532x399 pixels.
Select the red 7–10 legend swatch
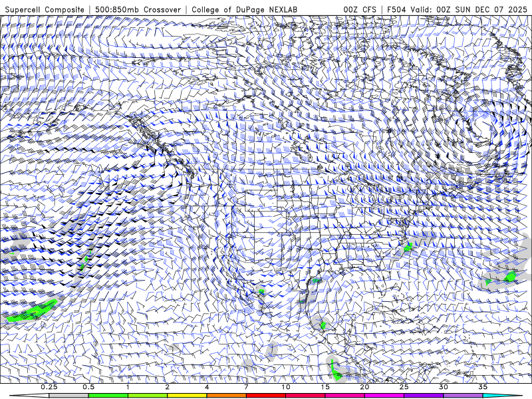(266, 396)
